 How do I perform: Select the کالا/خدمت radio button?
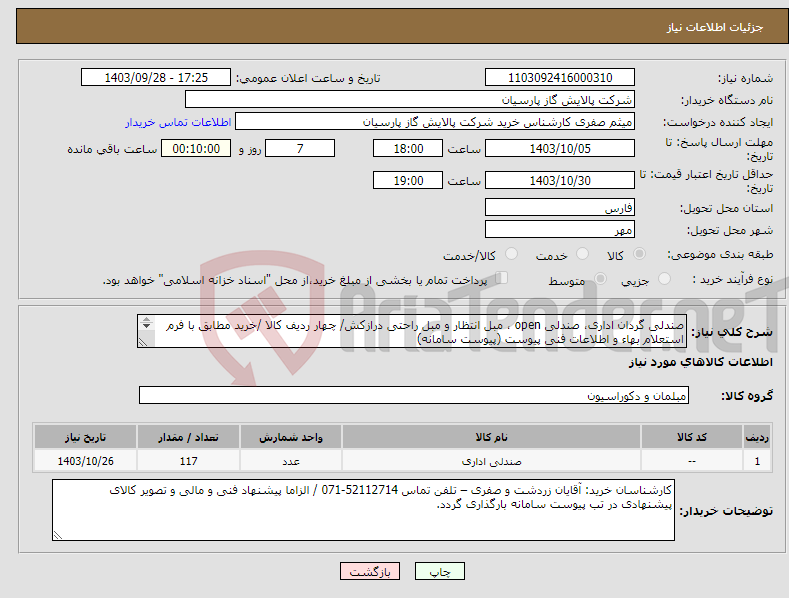(511, 254)
